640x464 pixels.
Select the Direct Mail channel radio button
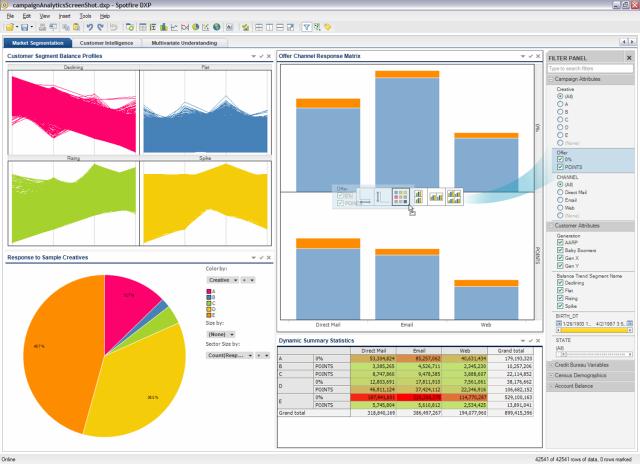560,192
